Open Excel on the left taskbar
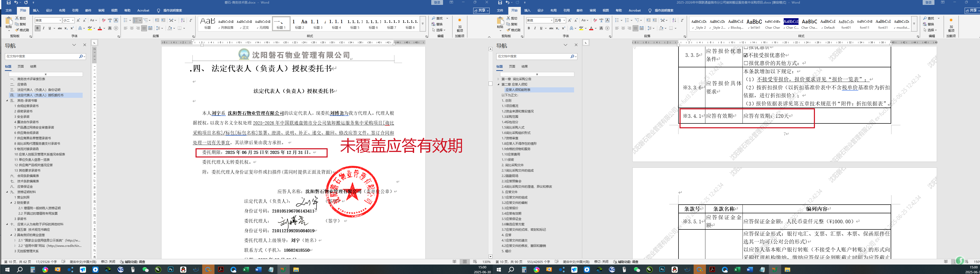The height and width of the screenshot is (274, 980). (x=246, y=269)
